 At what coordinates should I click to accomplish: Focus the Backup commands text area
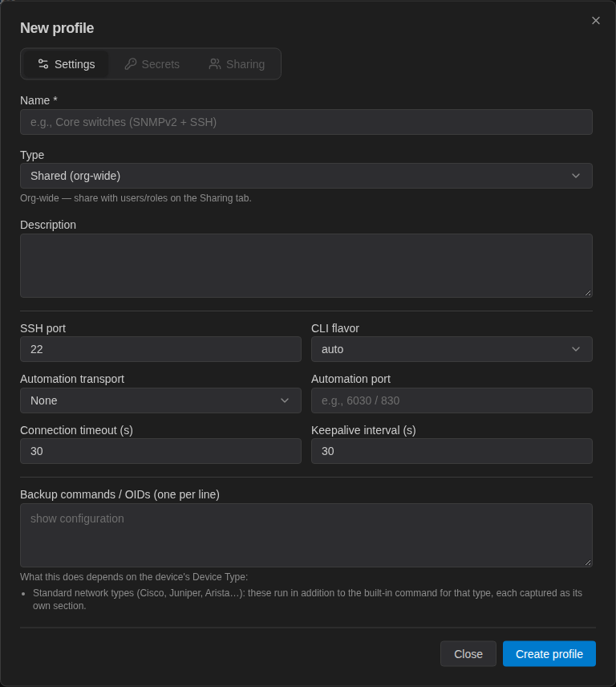pyautogui.click(x=306, y=535)
